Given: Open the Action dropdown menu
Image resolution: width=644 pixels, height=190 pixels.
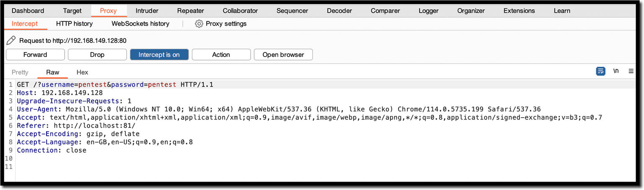Looking at the screenshot, I should [x=221, y=55].
